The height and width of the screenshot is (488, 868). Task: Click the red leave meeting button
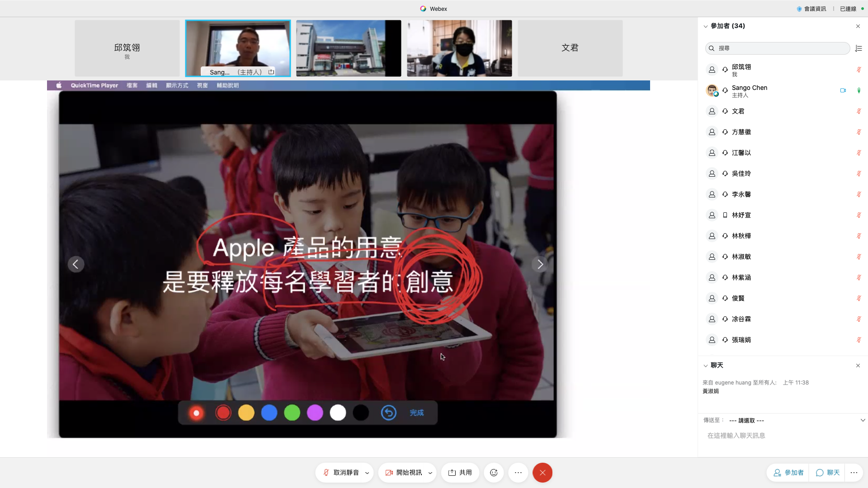pyautogui.click(x=542, y=473)
